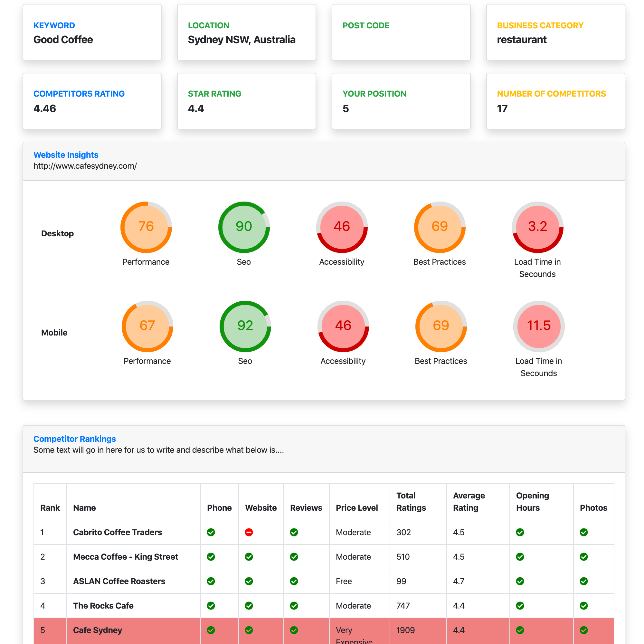Toggle the Reviews indicator for The Rocks Cafe

pos(294,606)
